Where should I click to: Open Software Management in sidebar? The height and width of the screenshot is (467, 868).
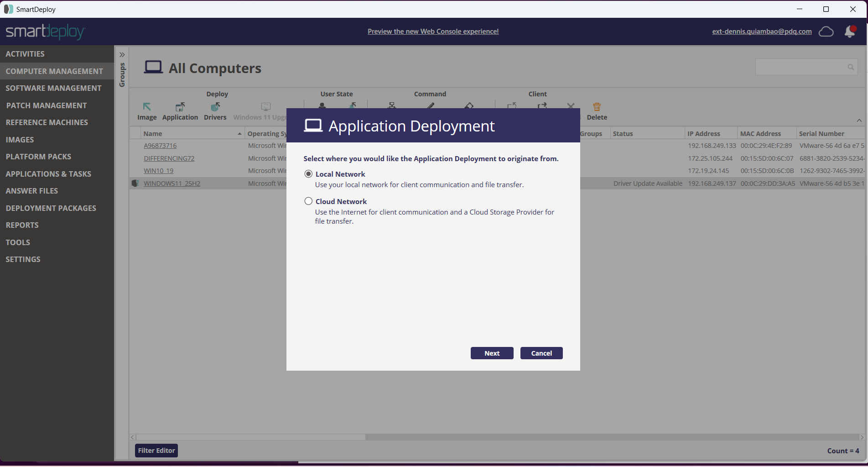pyautogui.click(x=53, y=88)
